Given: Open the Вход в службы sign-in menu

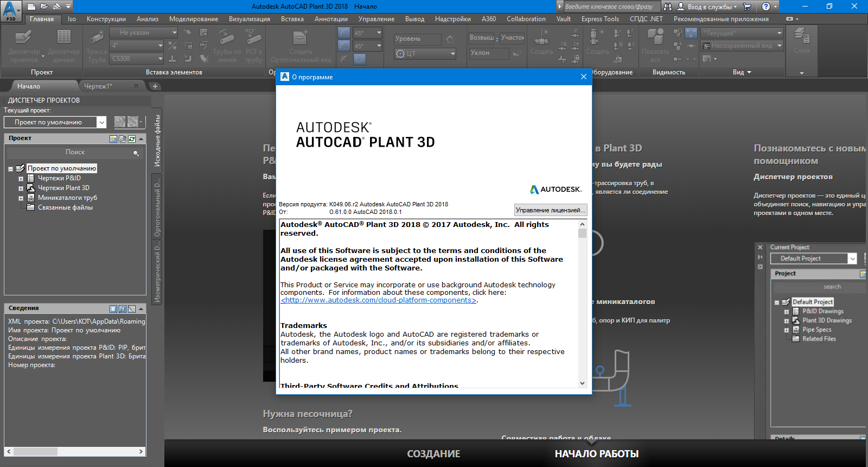Looking at the screenshot, I should click(x=707, y=7).
